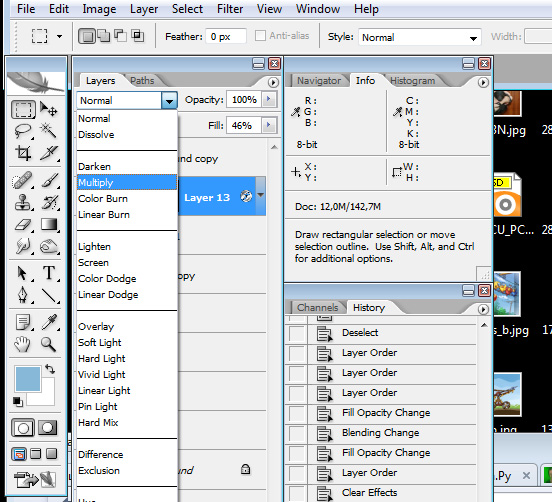This screenshot has width=552, height=502.
Task: Open the Layers panel flyout menu
Action: coord(273,82)
